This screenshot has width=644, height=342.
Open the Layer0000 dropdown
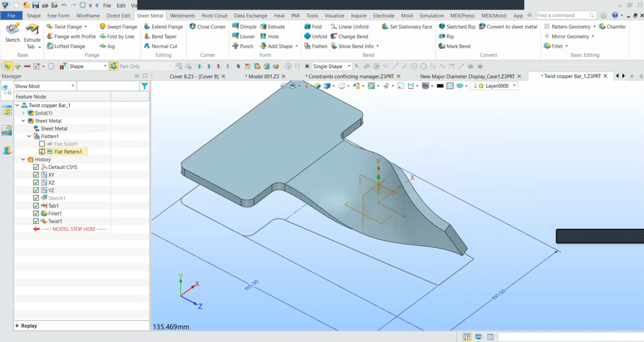point(514,86)
